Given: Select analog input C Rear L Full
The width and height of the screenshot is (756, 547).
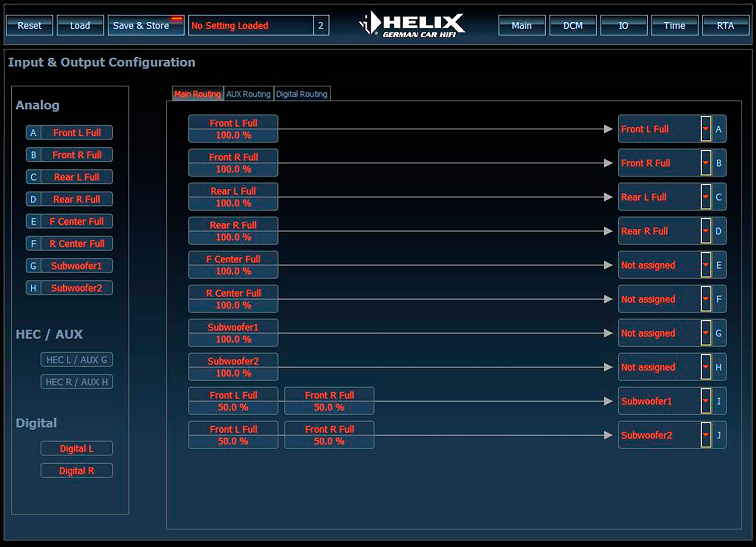Looking at the screenshot, I should point(69,177).
